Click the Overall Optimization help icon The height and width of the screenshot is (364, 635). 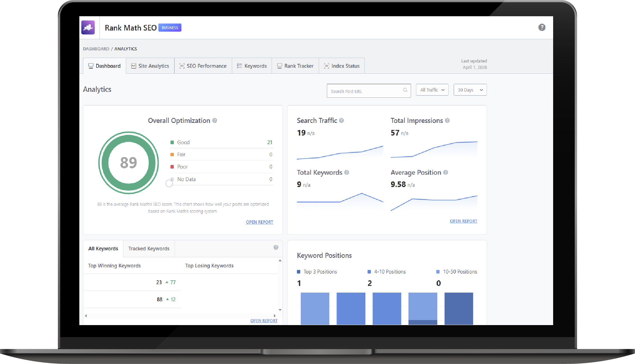tap(215, 121)
